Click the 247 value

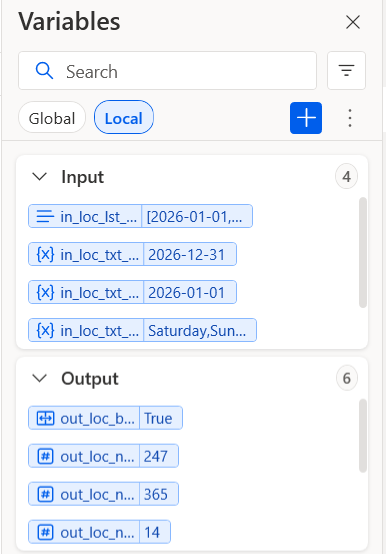(156, 456)
